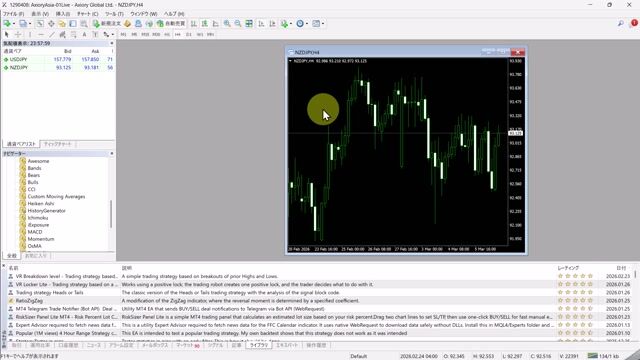This screenshot has width=640, height=360.
Task: Open the Profiles toolbar icon
Action: click(23, 24)
